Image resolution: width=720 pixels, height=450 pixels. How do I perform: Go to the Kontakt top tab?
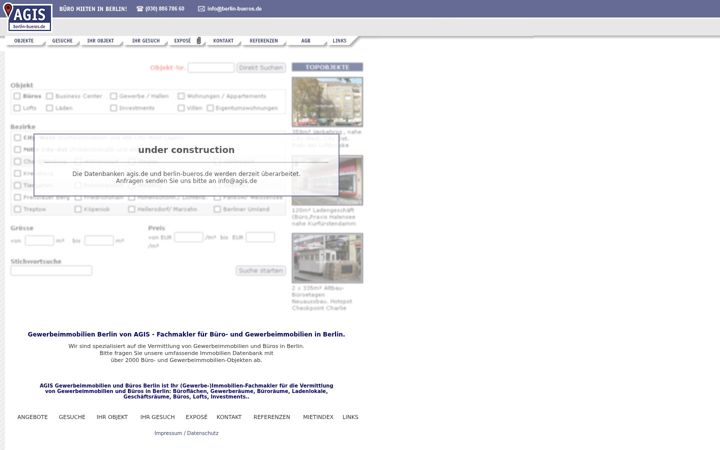click(x=224, y=41)
